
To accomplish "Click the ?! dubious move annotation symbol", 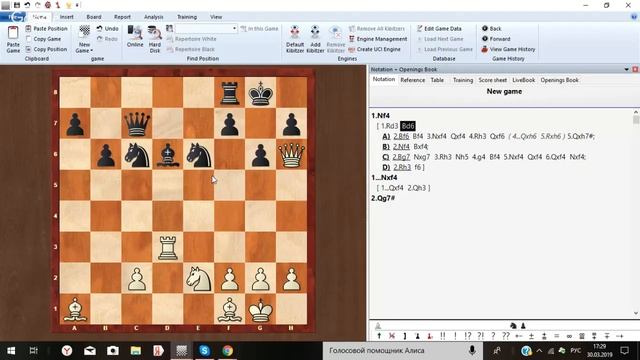I will (x=480, y=336).
